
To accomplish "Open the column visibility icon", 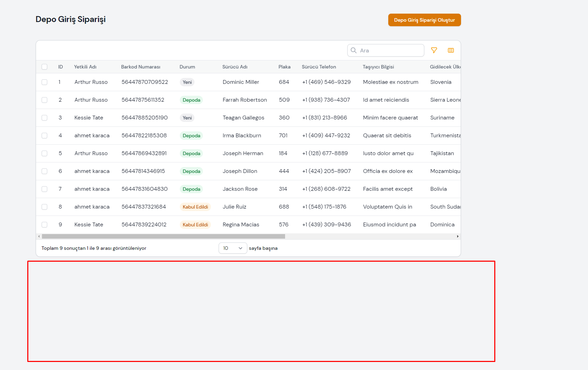I will click(x=451, y=50).
